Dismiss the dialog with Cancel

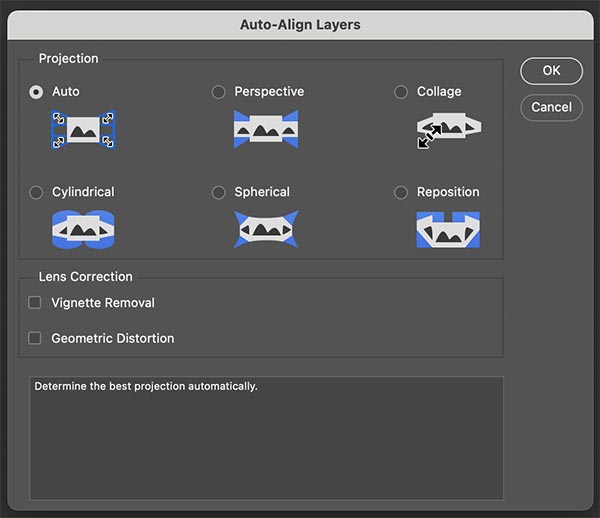[551, 108]
